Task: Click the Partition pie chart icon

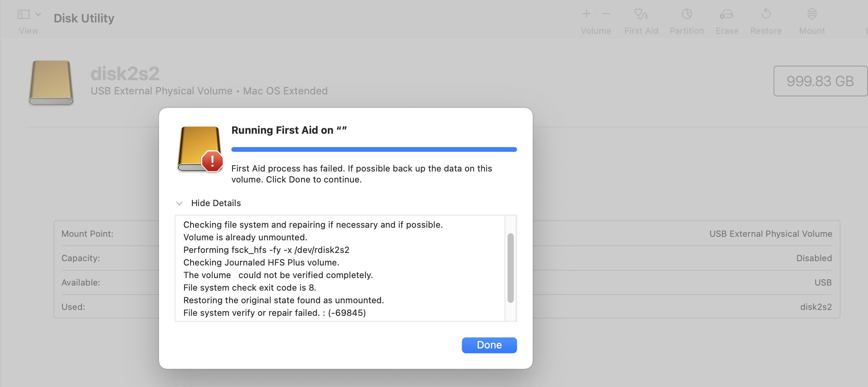Action: click(687, 15)
